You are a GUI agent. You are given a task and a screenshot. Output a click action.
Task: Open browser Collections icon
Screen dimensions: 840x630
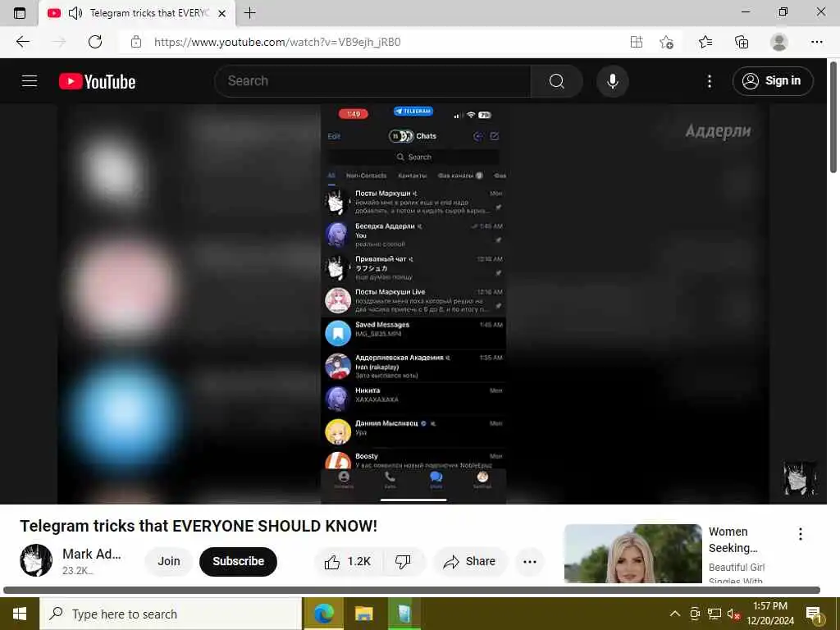[x=742, y=42]
